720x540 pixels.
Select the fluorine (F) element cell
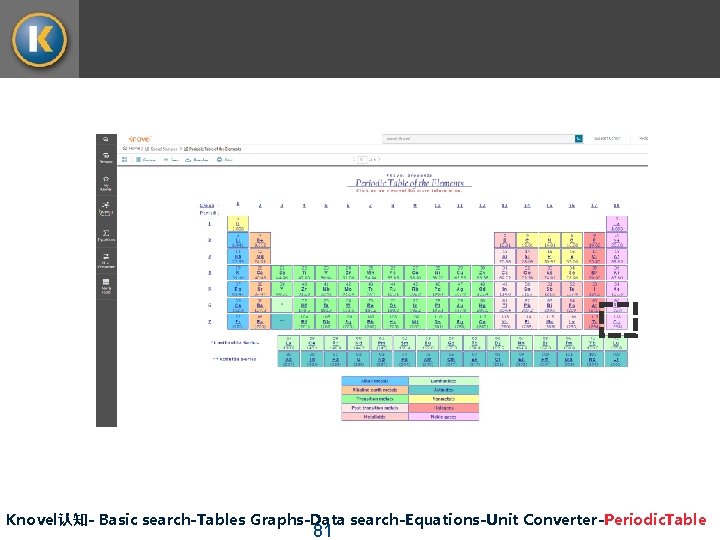594,240
